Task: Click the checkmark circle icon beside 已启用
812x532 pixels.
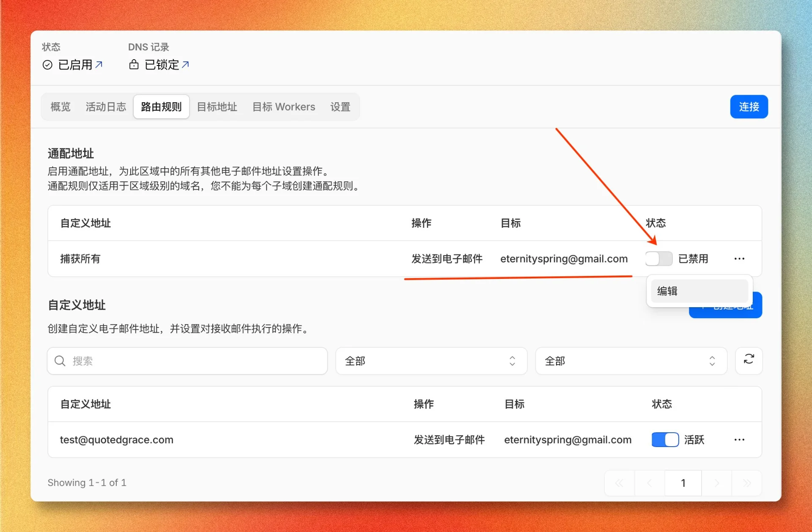Action: pos(47,65)
